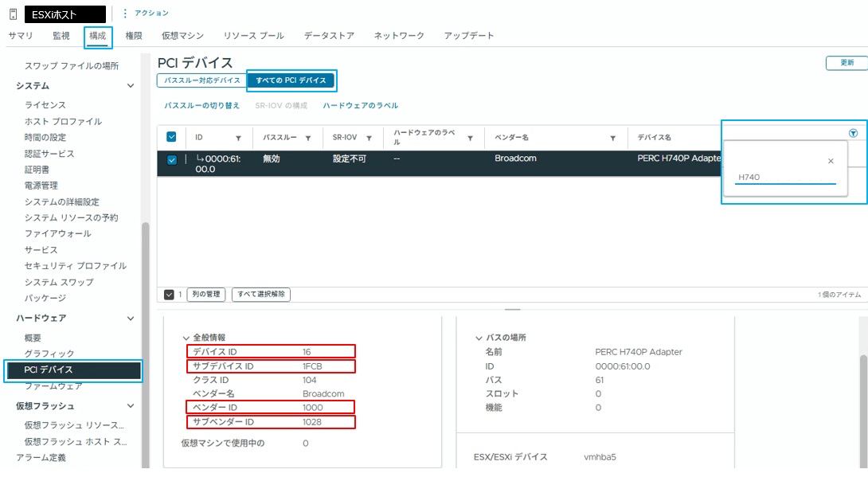This screenshot has width=868, height=477.
Task: Open 概要 under ハードウェア
Action: [x=33, y=338]
